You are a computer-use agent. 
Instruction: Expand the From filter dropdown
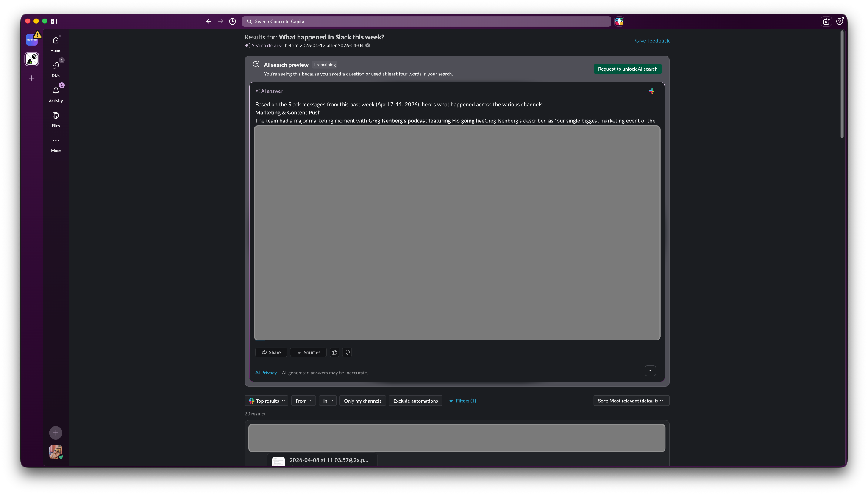point(303,401)
